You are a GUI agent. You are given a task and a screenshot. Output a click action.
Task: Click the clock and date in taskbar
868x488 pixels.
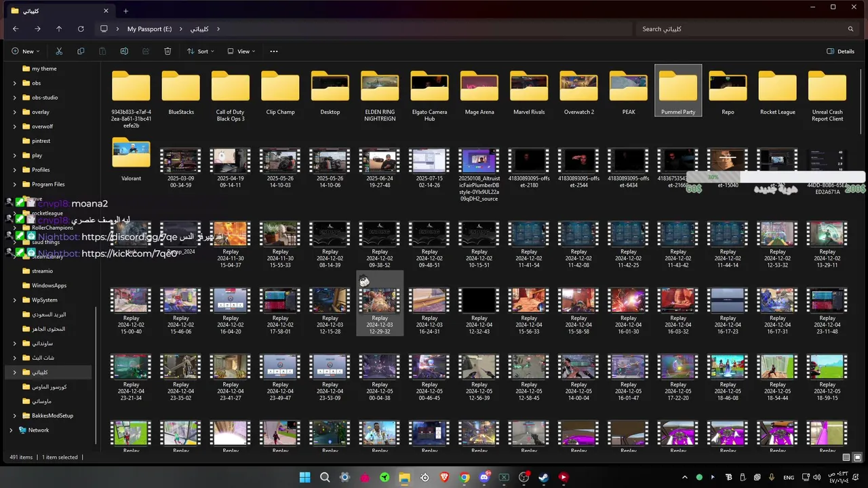pyautogui.click(x=838, y=477)
